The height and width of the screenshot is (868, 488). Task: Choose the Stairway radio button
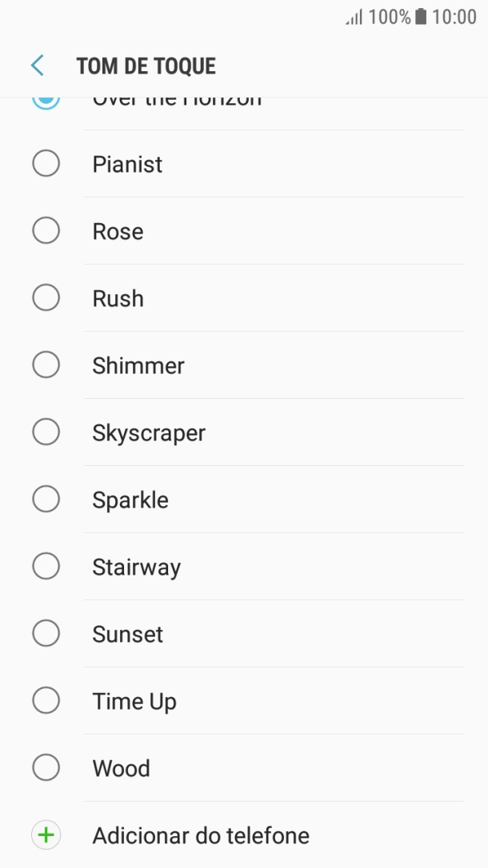click(x=46, y=567)
